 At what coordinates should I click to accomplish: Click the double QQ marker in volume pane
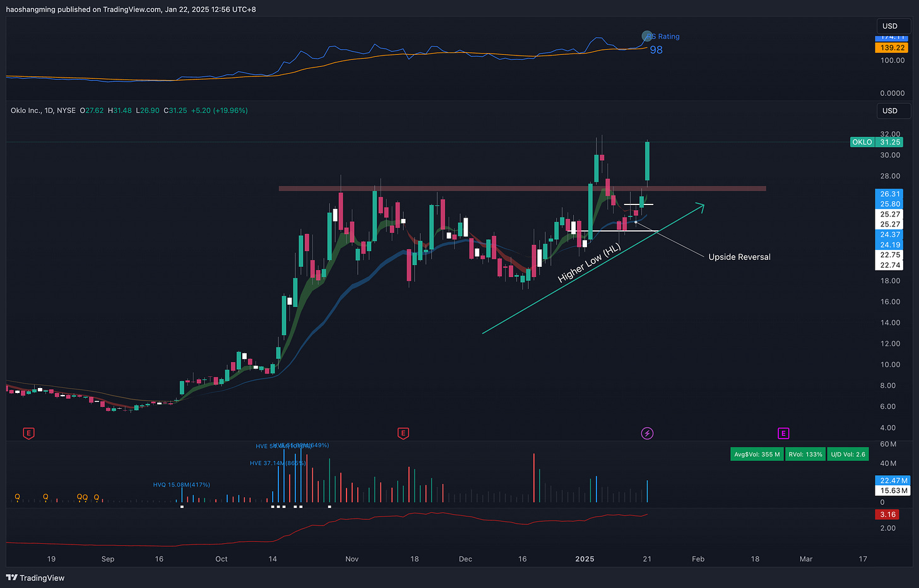83,497
